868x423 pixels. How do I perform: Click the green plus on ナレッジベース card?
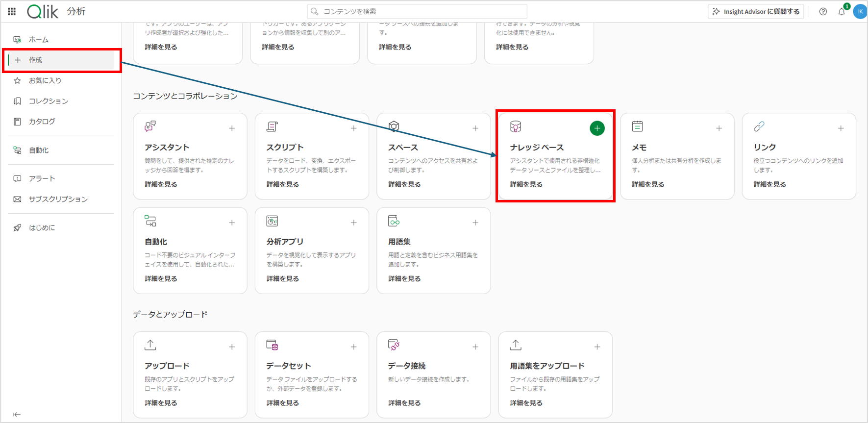(x=596, y=128)
